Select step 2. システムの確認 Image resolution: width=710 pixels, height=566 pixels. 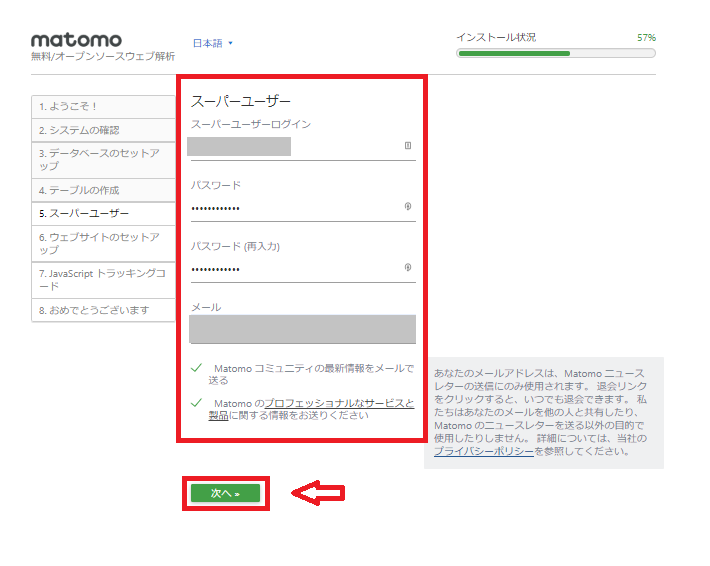[103, 130]
